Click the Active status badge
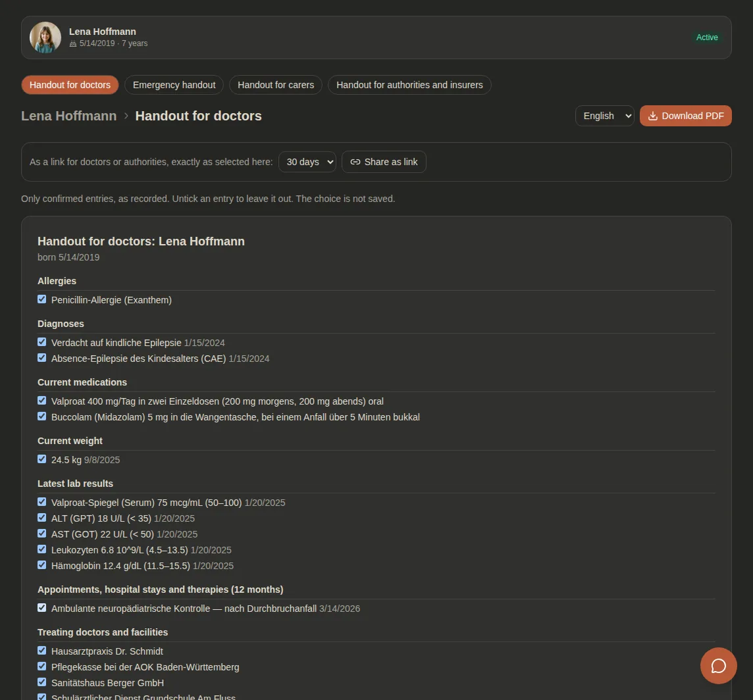Screen dimensions: 753x700 pos(707,37)
